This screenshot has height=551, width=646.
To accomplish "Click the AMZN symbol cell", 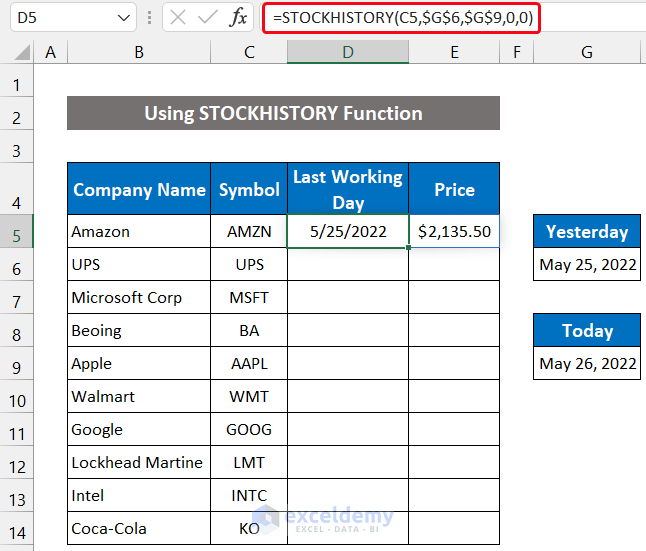I will click(x=249, y=231).
